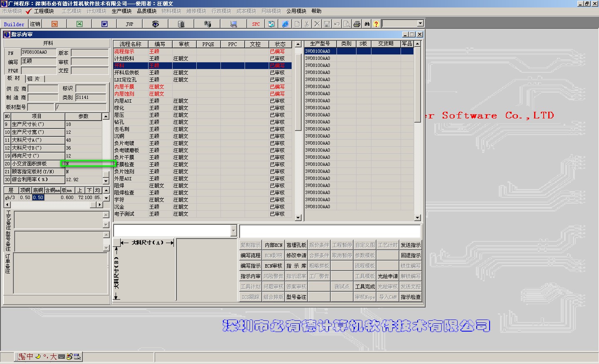Screen dimensions: 599x364
Task: Click the print preview toolbar icon
Action: [x=347, y=24]
